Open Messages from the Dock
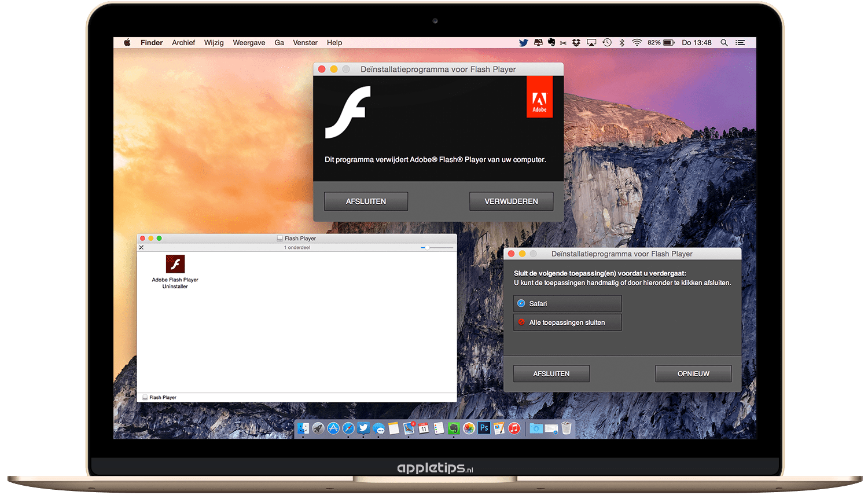Viewport: 868px width, 495px height. [379, 429]
